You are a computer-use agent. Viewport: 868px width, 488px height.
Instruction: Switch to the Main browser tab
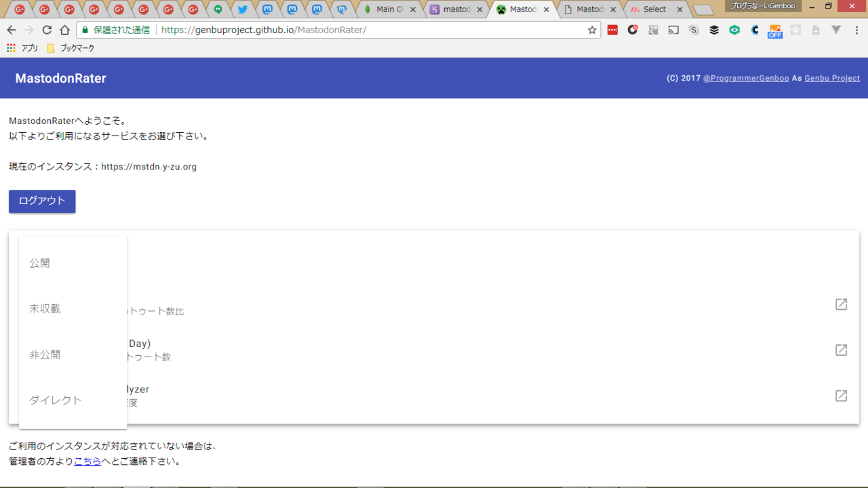pyautogui.click(x=387, y=9)
